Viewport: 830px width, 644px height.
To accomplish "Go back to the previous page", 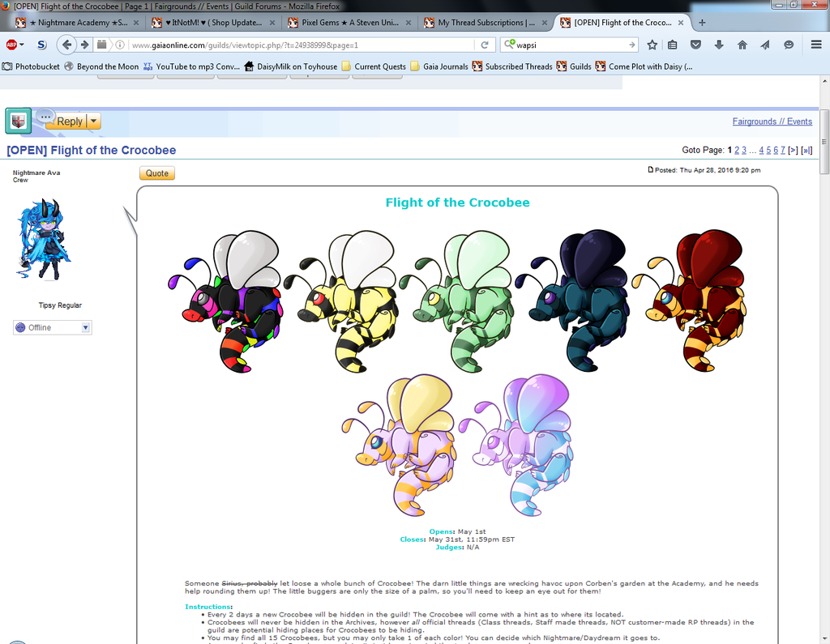I will (66, 45).
